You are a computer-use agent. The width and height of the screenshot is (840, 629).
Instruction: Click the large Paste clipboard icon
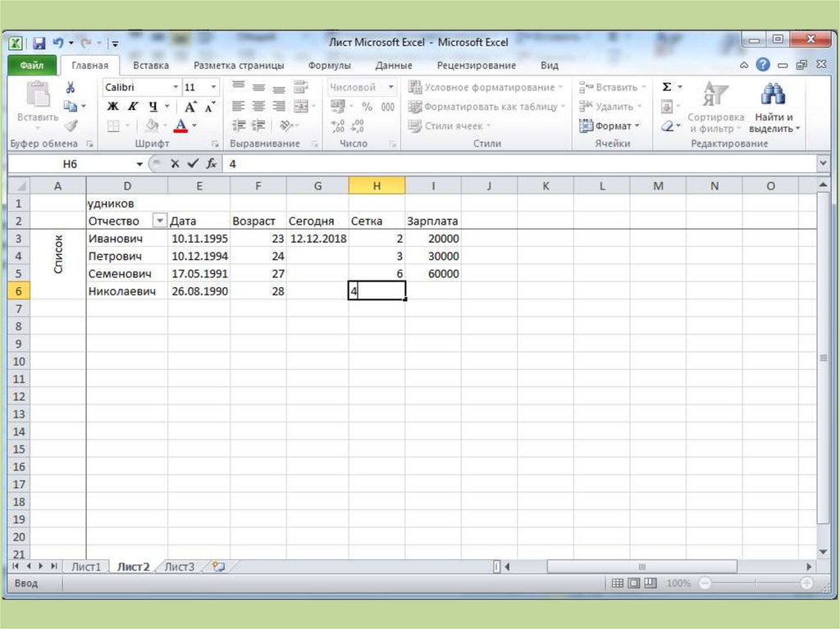click(x=38, y=93)
